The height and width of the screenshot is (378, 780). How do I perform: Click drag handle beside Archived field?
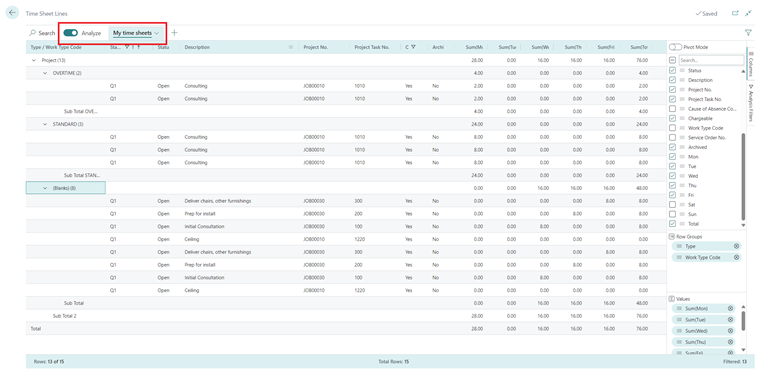(x=682, y=147)
